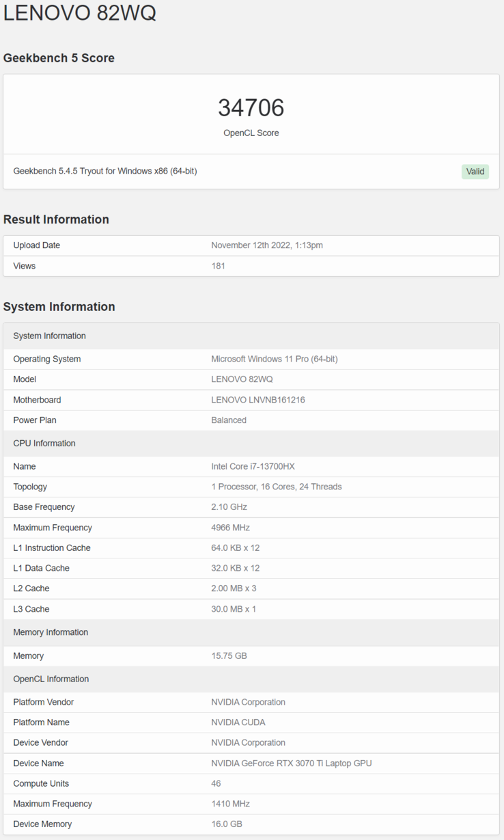This screenshot has height=840, width=504.
Task: Click the Platform Name label
Action: 42,722
